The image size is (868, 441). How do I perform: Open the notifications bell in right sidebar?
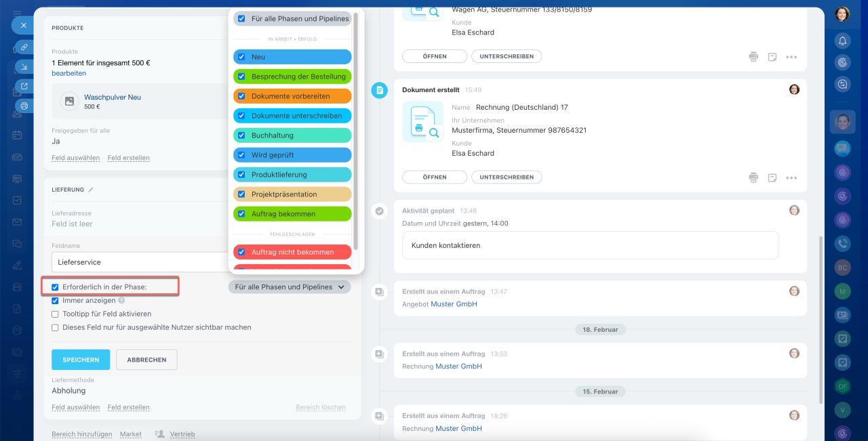pyautogui.click(x=842, y=41)
